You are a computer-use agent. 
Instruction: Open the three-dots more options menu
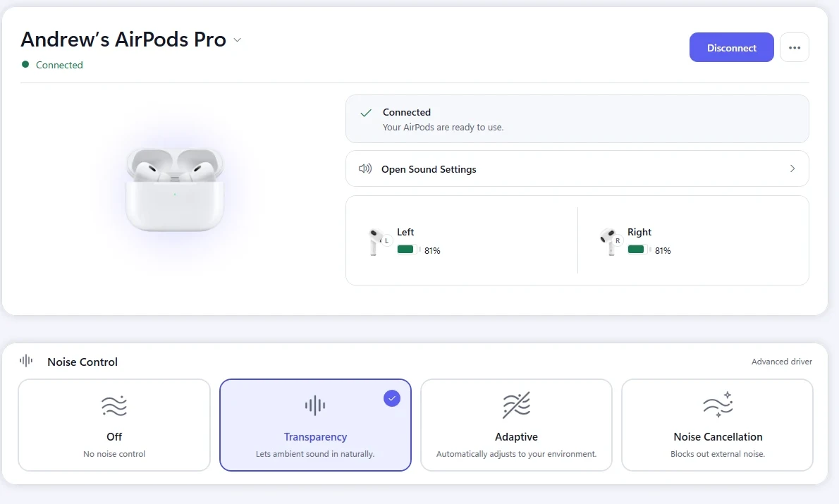[794, 48]
